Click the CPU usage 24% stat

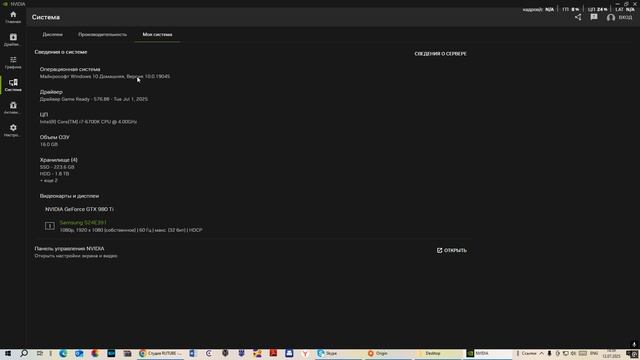[x=598, y=9]
